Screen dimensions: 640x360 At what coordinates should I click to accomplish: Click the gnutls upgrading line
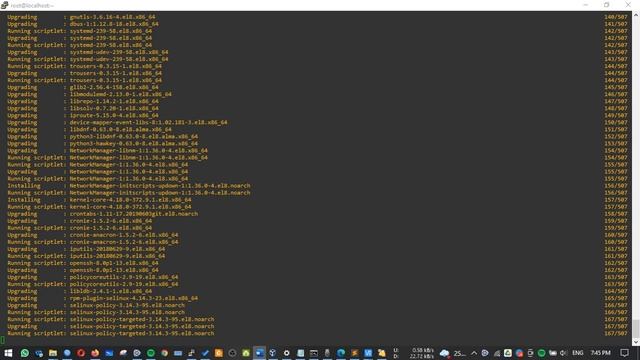tap(81, 17)
